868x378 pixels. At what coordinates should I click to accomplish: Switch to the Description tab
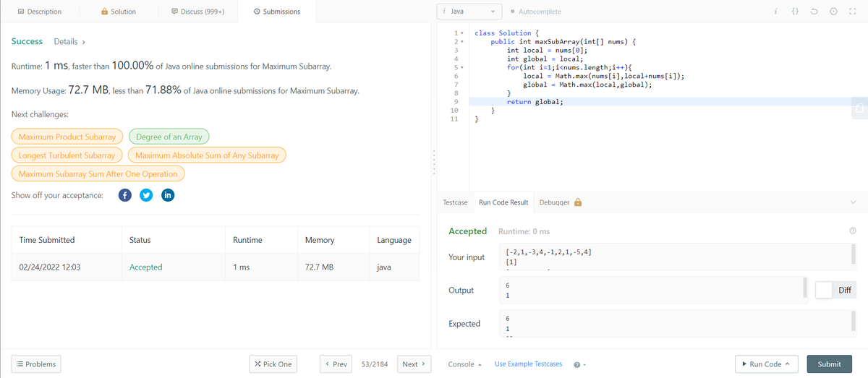coord(39,12)
